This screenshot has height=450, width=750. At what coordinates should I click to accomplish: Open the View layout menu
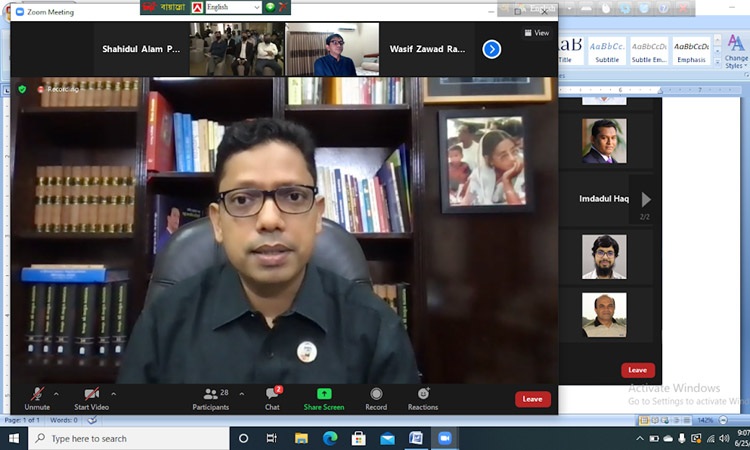click(537, 33)
